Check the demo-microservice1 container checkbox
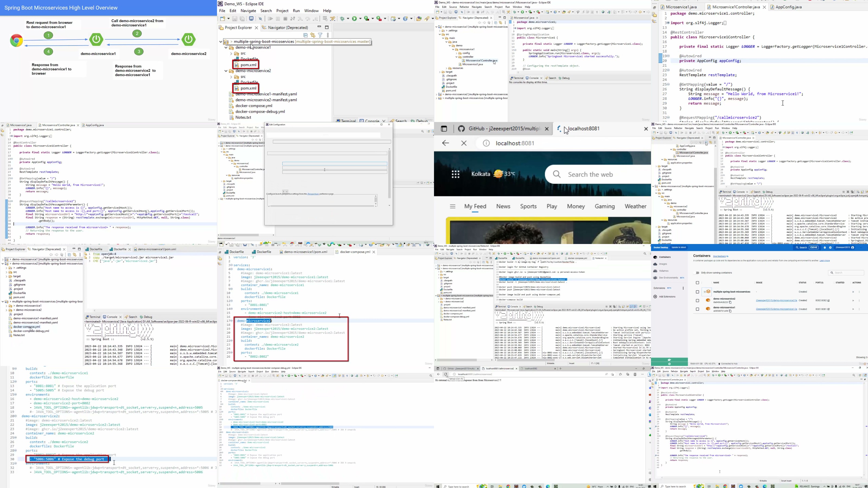 (697, 309)
